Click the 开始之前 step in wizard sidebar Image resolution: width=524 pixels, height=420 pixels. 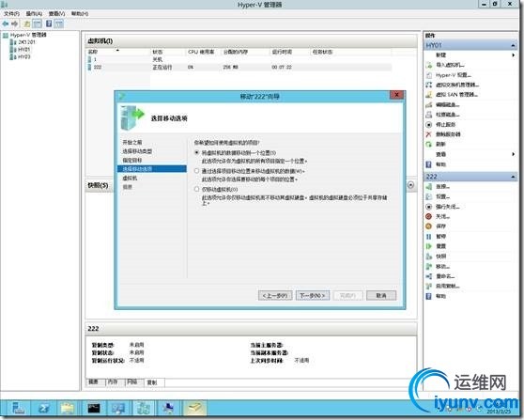click(132, 142)
